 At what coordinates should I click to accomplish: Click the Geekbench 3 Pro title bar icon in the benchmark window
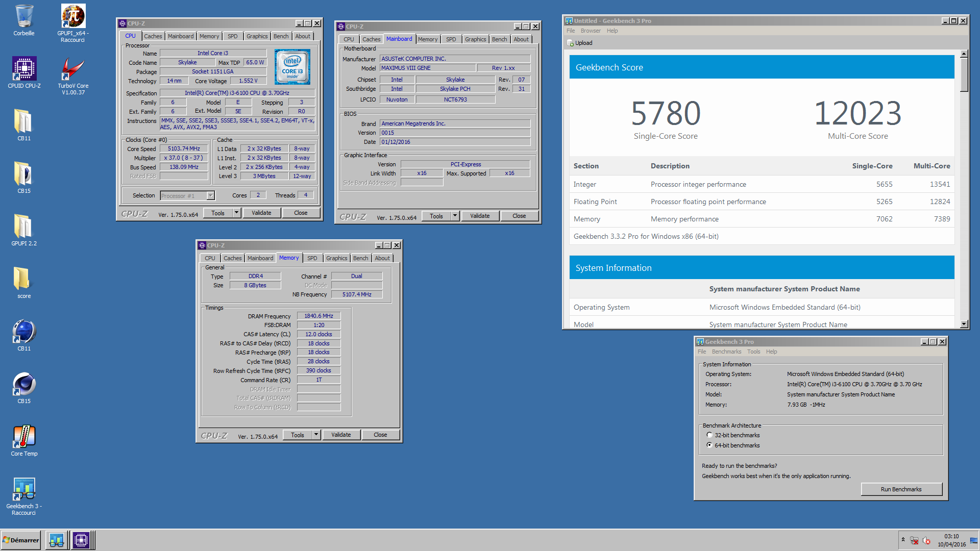coord(700,342)
